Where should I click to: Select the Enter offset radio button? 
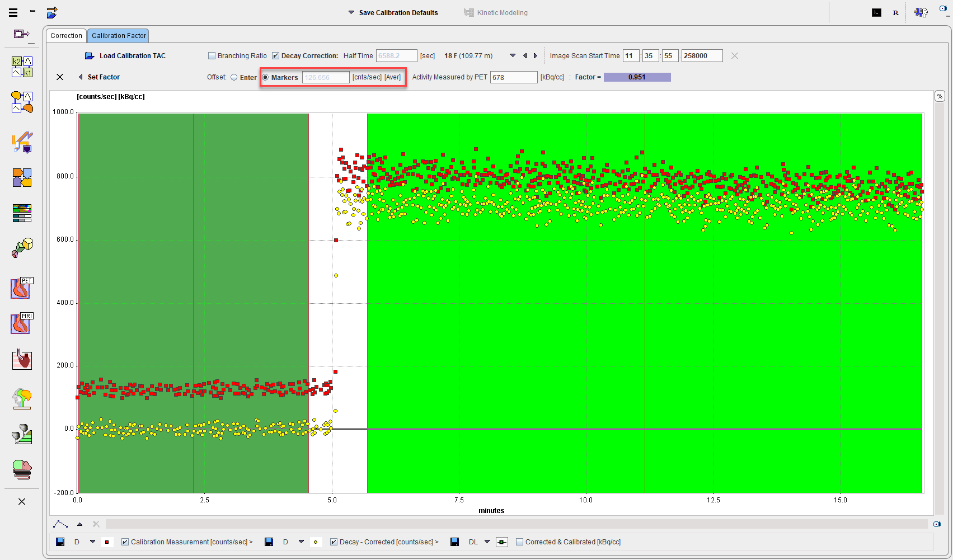click(x=234, y=77)
